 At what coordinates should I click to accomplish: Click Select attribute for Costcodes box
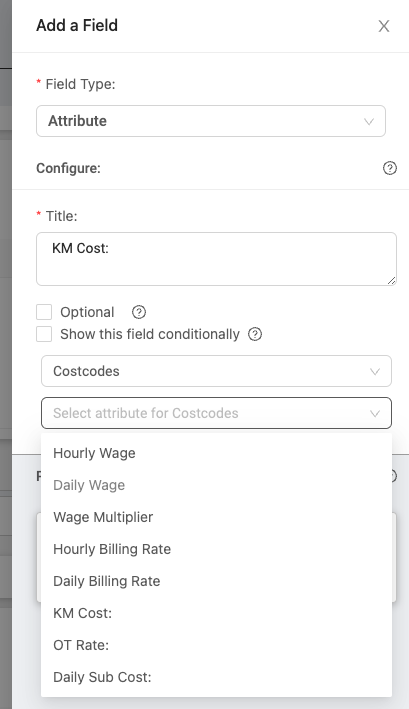tap(216, 413)
